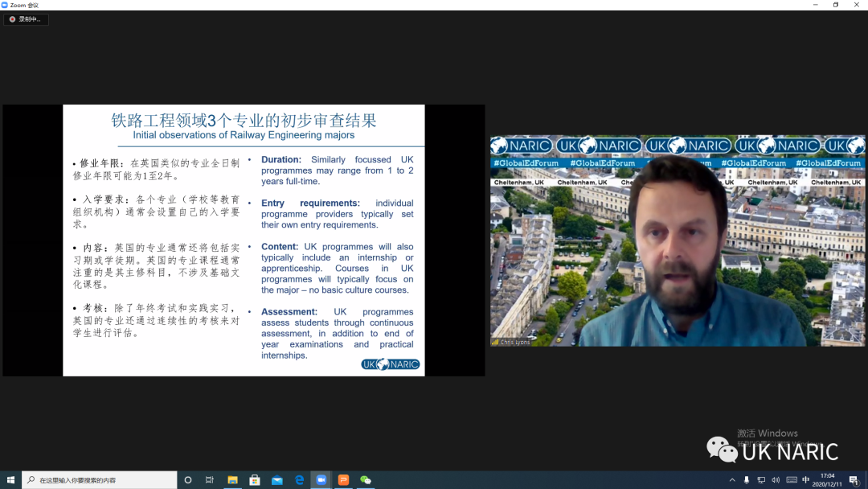
Task: Open File Explorer from the taskbar
Action: tap(232, 479)
